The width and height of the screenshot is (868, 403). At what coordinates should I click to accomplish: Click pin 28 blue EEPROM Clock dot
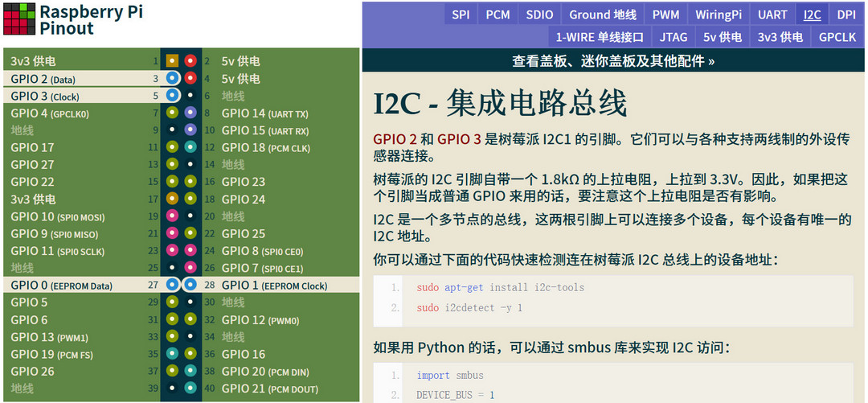(190, 285)
